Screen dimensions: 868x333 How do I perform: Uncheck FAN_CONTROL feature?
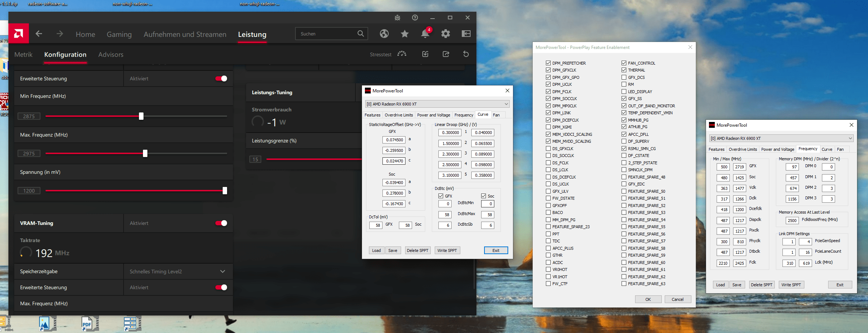tap(624, 63)
